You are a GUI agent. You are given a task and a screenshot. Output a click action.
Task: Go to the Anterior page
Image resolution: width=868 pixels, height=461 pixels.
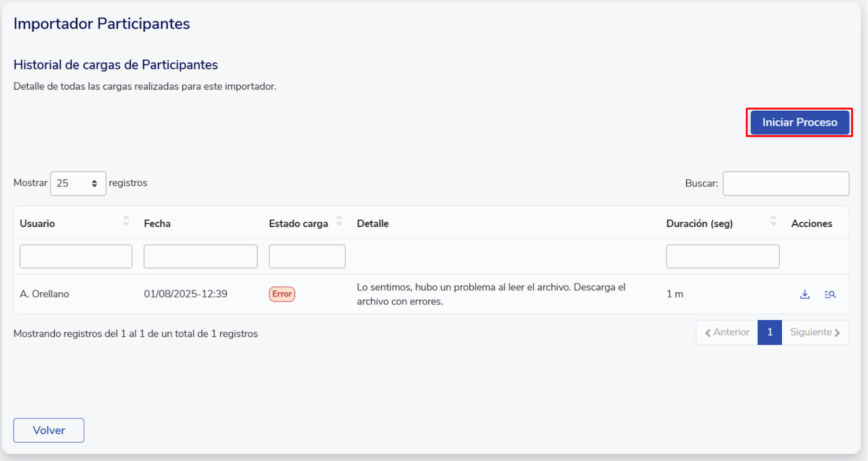pyautogui.click(x=727, y=332)
